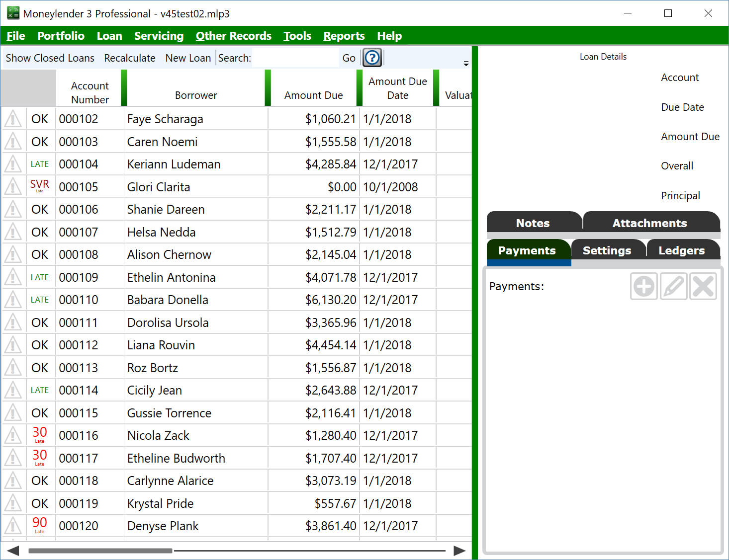Image resolution: width=729 pixels, height=560 pixels.
Task: Select borrower Etheline Budworth
Action: point(176,458)
